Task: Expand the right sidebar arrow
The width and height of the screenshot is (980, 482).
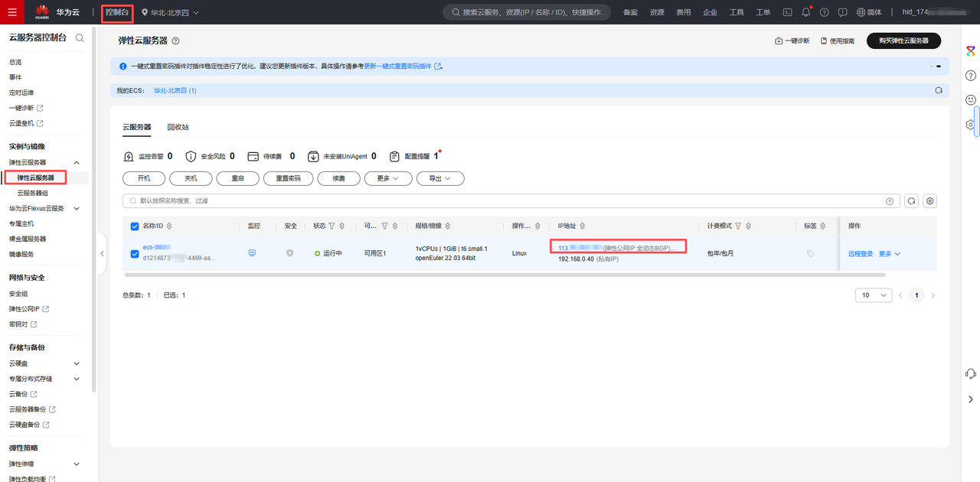Action: pyautogui.click(x=971, y=399)
